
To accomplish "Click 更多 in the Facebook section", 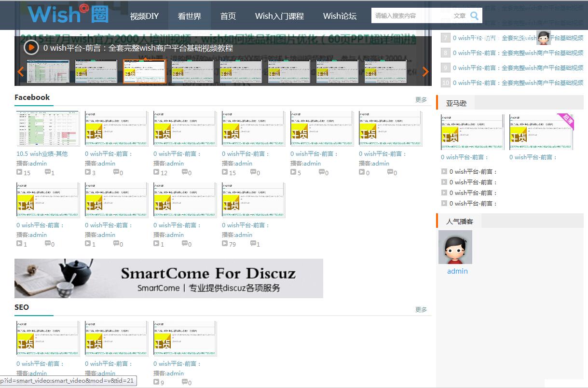I will pos(421,99).
